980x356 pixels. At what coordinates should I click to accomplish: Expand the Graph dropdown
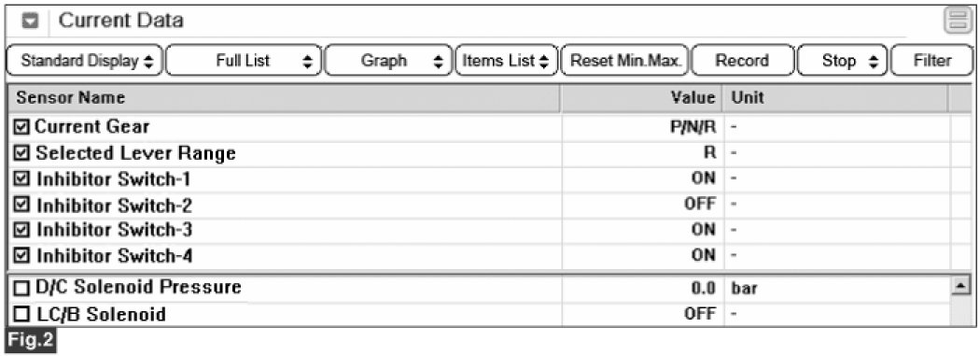[x=387, y=61]
